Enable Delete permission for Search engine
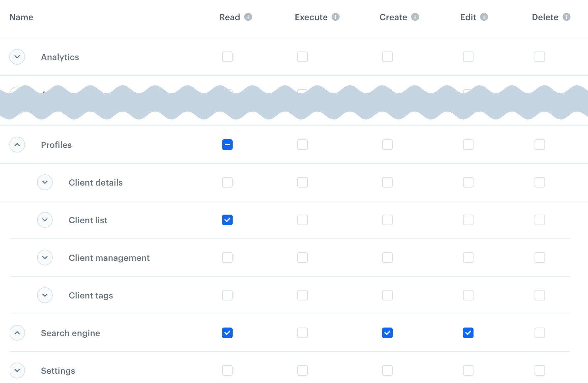This screenshot has width=588, height=383. [539, 333]
